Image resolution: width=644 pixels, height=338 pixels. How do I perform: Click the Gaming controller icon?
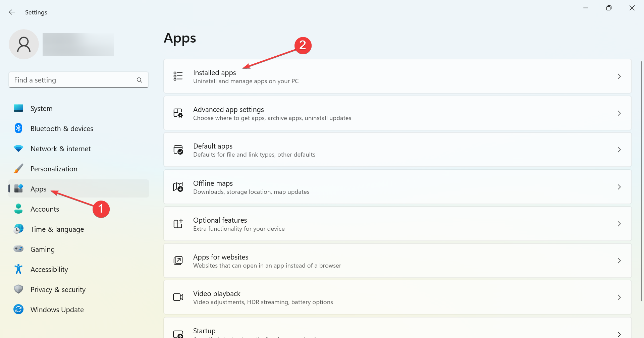[18, 249]
